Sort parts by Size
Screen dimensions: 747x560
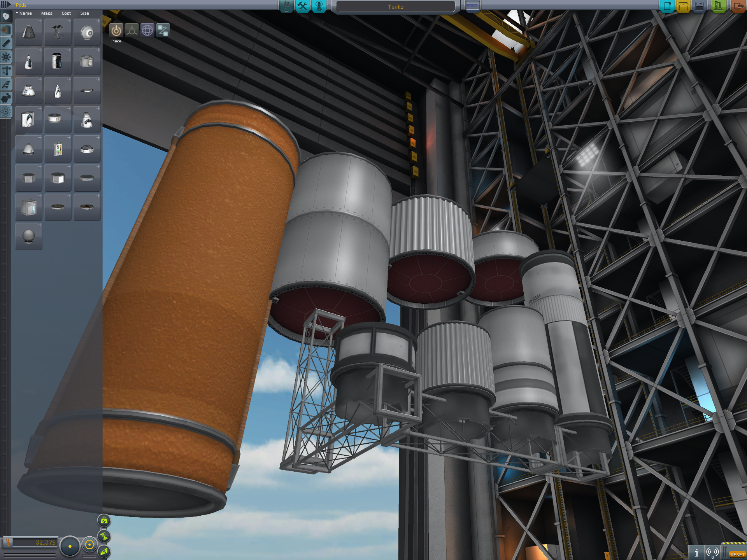[x=84, y=13]
